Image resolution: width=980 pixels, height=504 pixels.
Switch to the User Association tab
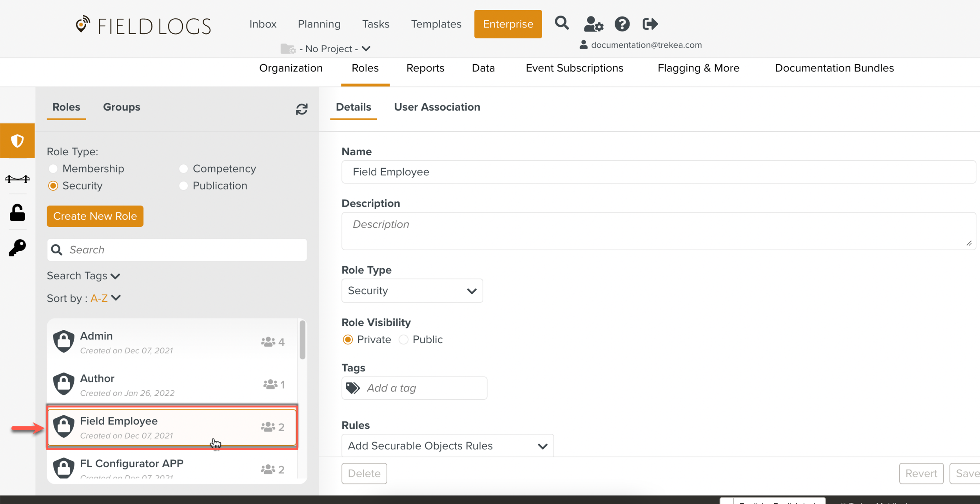(437, 107)
